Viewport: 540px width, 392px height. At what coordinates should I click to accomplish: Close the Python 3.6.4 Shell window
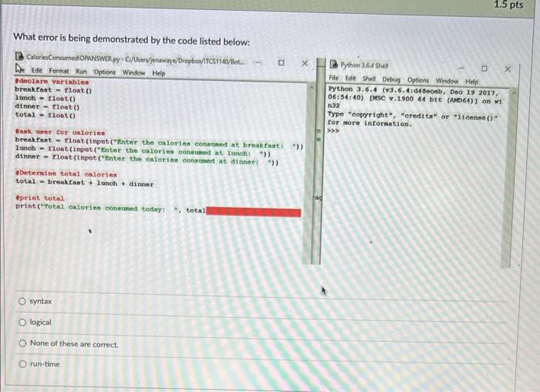click(508, 69)
